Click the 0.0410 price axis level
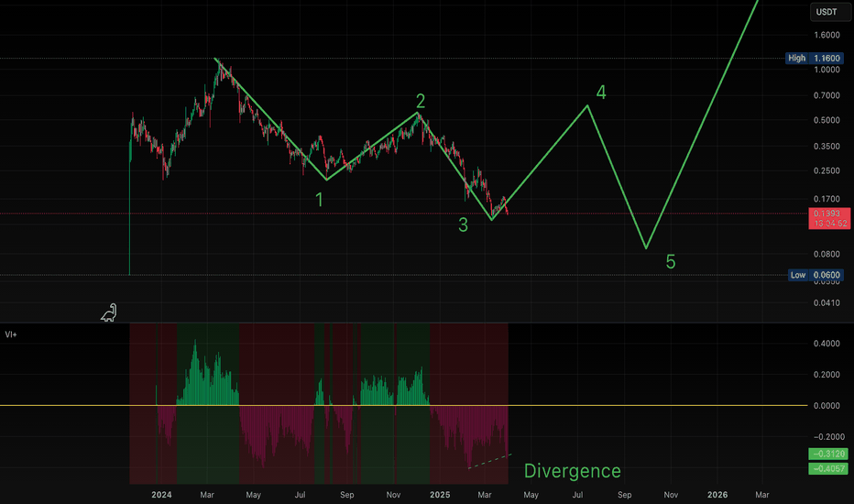Image resolution: width=854 pixels, height=504 pixels. (827, 303)
